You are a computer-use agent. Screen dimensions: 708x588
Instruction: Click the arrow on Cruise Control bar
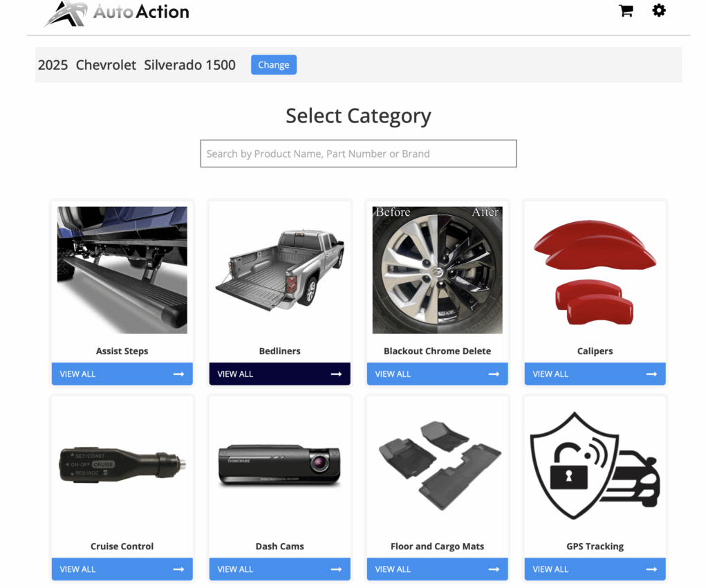[178, 569]
